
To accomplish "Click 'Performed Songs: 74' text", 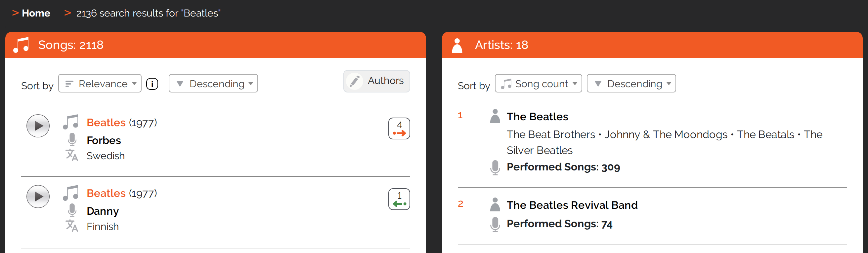I will point(559,224).
